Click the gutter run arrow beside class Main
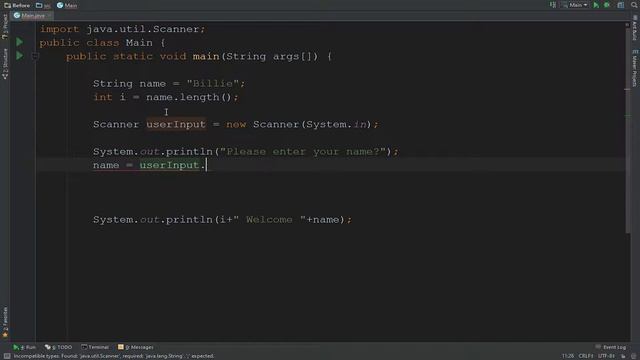Viewport: 640px width, 360px height. pyautogui.click(x=19, y=42)
